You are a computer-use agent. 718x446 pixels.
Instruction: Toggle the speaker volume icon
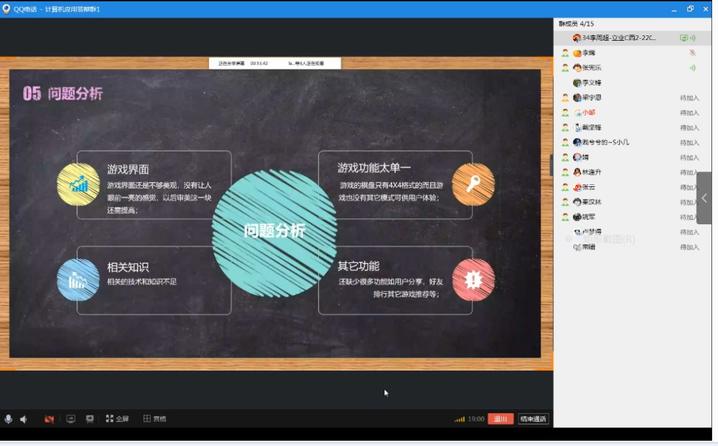pyautogui.click(x=24, y=419)
